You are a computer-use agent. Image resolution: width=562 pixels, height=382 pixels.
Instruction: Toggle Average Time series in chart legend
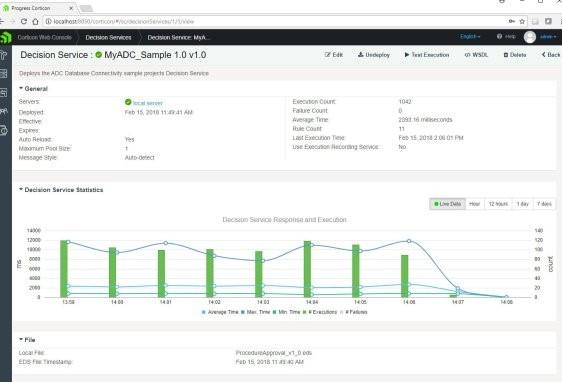point(220,312)
